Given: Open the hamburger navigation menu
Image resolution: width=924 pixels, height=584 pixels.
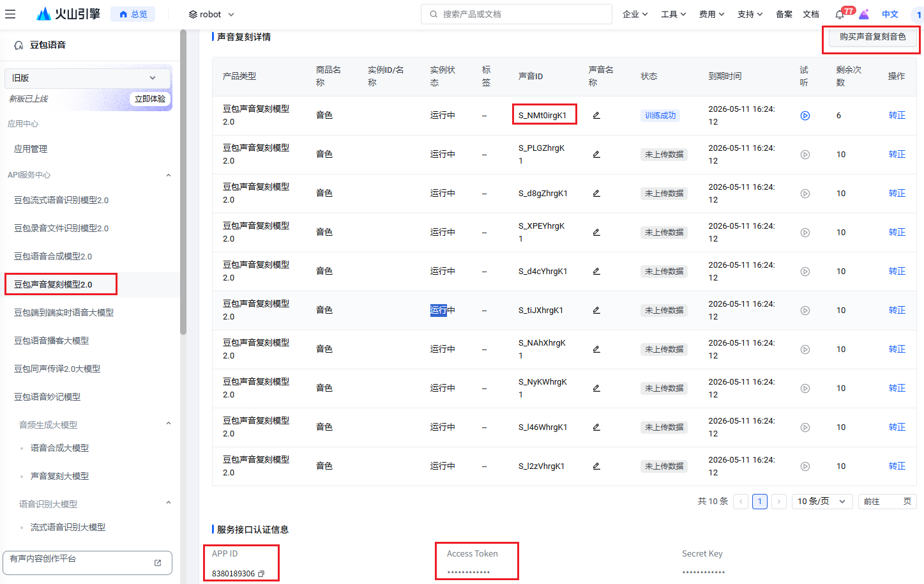Looking at the screenshot, I should pos(10,14).
